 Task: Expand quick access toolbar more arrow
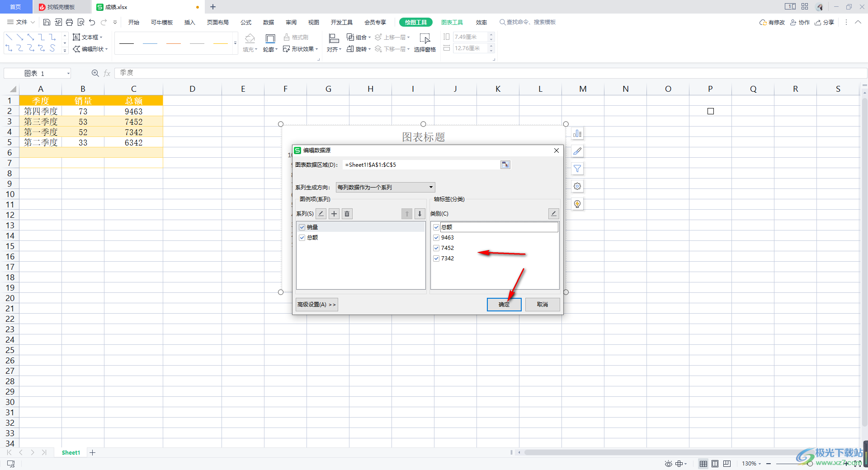115,22
